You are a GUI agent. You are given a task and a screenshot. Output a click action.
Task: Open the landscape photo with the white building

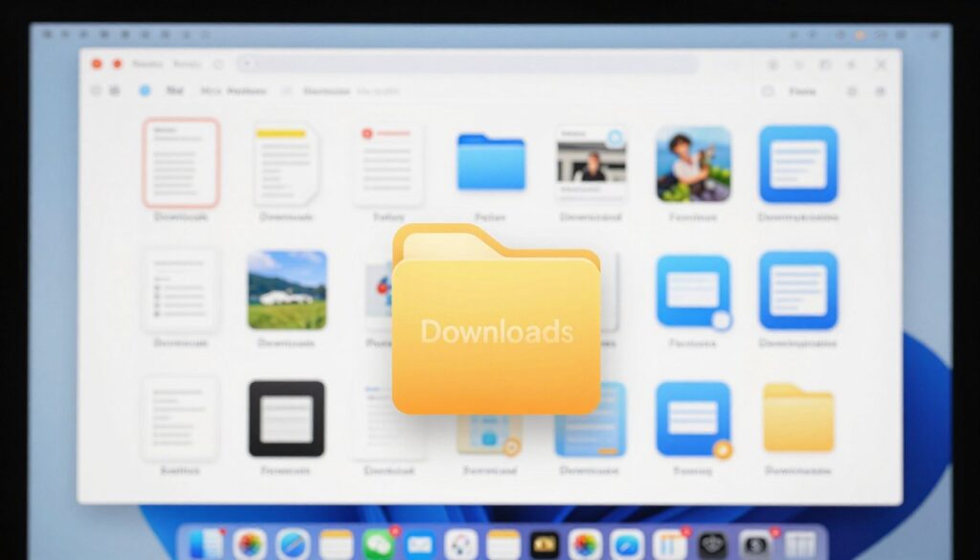(x=287, y=290)
